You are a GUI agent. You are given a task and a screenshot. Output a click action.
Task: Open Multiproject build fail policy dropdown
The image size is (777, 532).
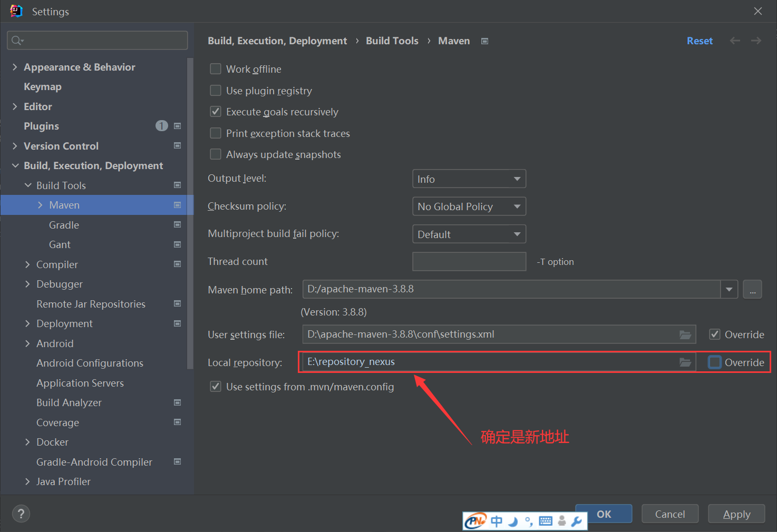[x=469, y=234]
